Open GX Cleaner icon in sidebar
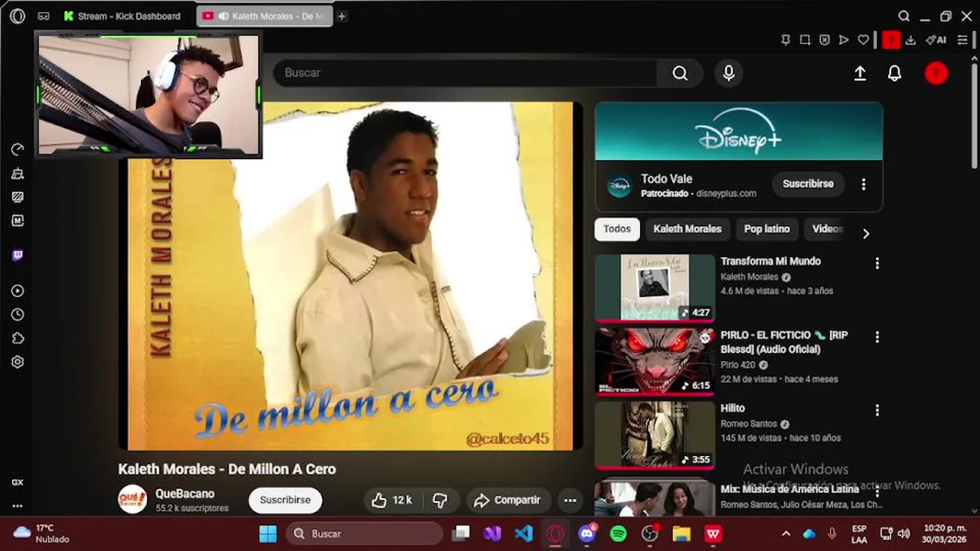Screen dimensions: 980x551 click(18, 173)
